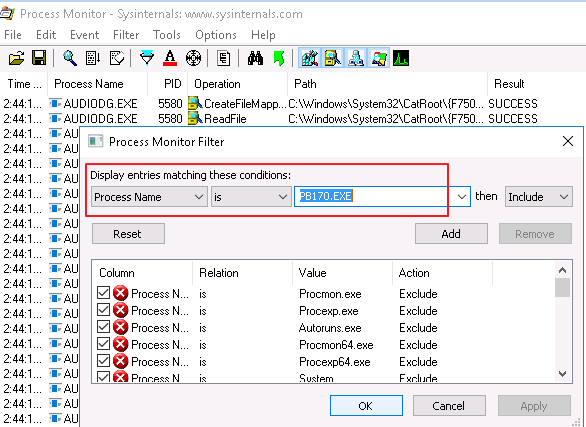Open the 'is' relation dropdown

tap(251, 197)
